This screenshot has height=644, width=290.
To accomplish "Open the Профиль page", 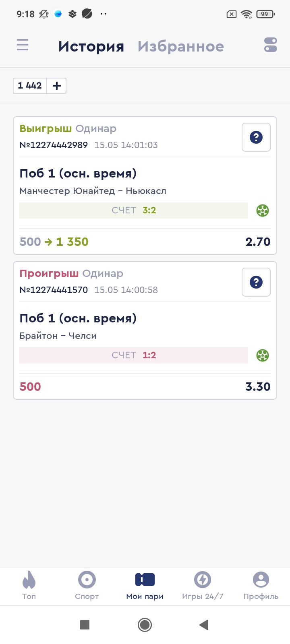I will [x=261, y=586].
